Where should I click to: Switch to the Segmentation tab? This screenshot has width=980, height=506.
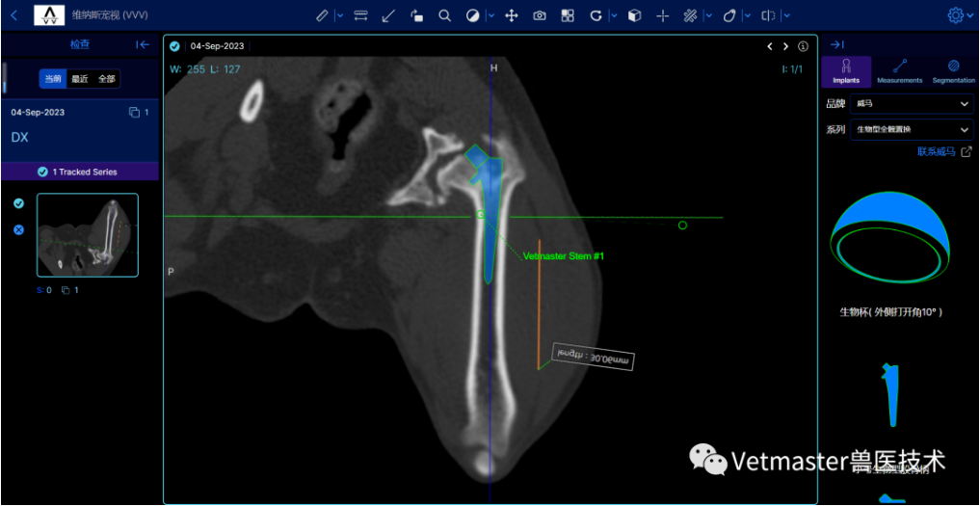pos(953,71)
